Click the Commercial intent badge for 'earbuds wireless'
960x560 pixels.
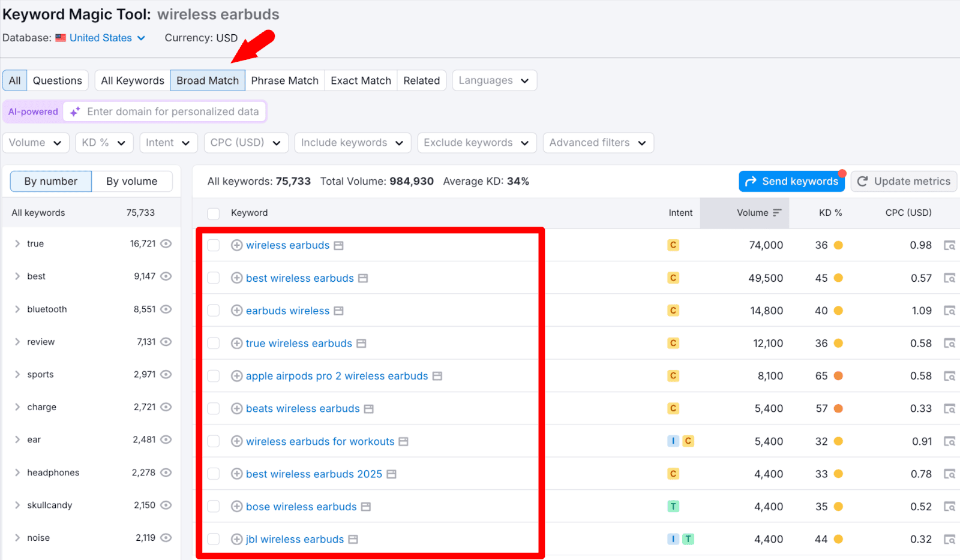point(673,311)
